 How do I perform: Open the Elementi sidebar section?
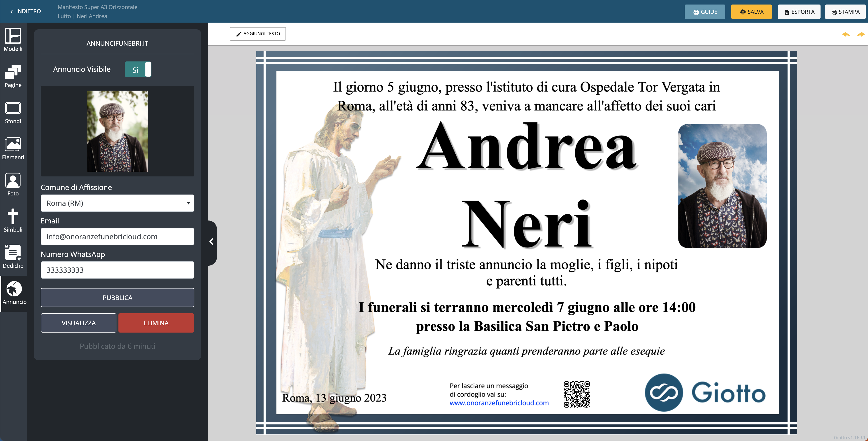pyautogui.click(x=13, y=148)
